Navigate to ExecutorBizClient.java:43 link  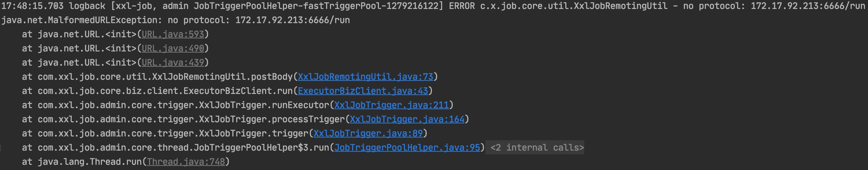pos(363,91)
